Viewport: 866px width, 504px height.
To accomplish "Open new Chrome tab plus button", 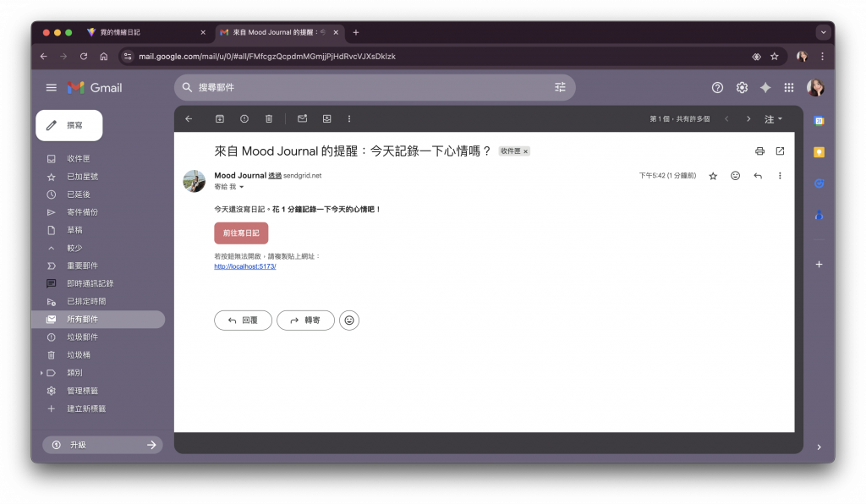I will click(x=356, y=32).
